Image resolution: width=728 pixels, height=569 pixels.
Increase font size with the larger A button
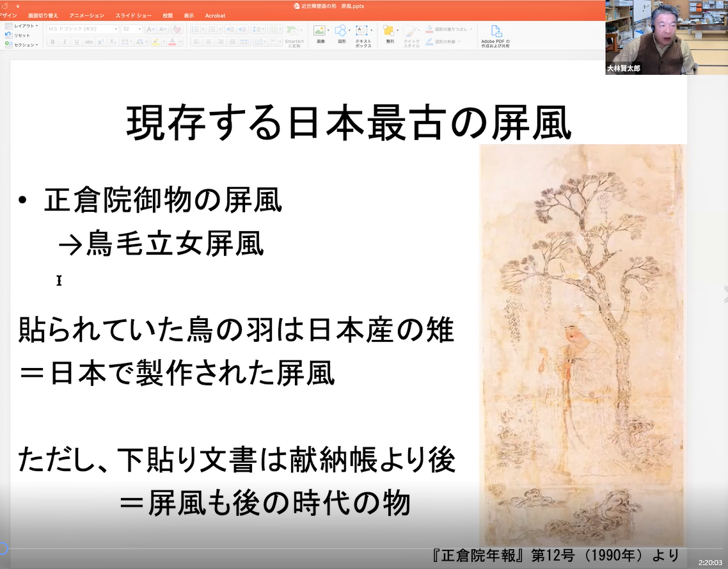point(150,29)
